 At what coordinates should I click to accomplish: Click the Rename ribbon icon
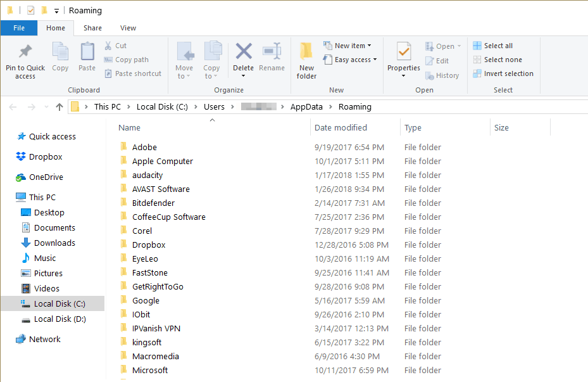click(x=272, y=51)
